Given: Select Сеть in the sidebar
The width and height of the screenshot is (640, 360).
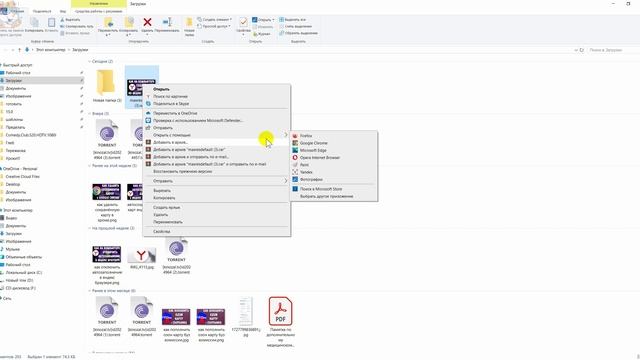Looking at the screenshot, I should pyautogui.click(x=7, y=298).
